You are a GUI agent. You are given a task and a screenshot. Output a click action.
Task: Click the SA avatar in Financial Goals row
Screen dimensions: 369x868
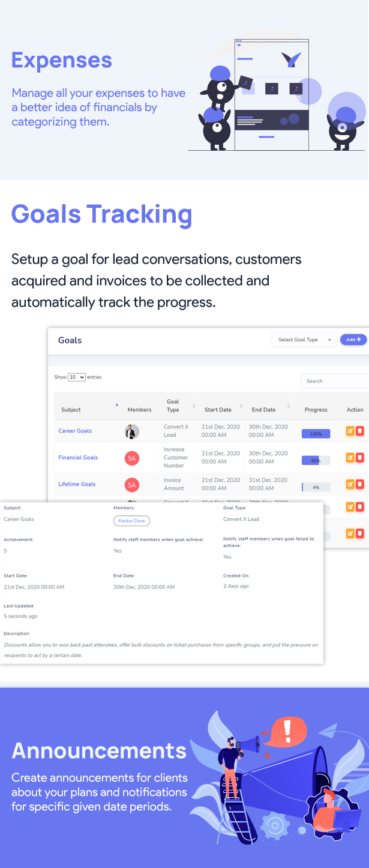[x=132, y=458]
